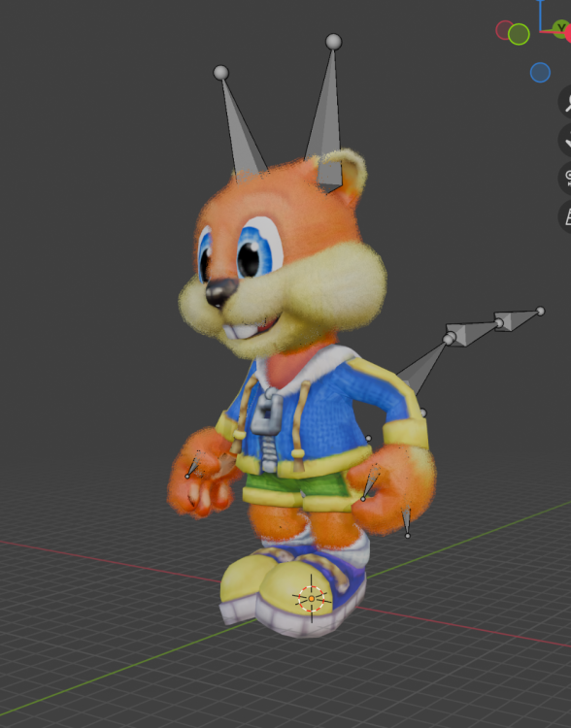Toggle the camera view button
The height and width of the screenshot is (728, 571).
(565, 178)
